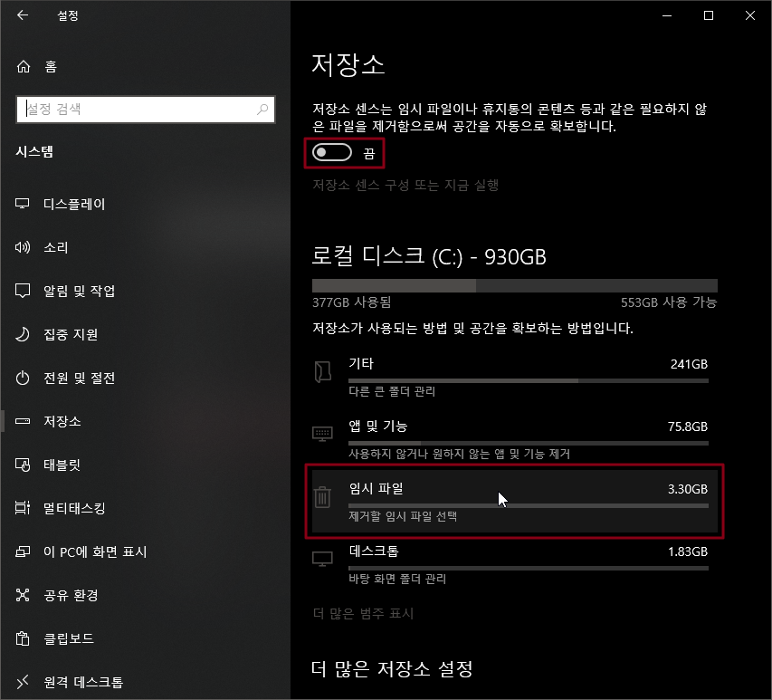Click the 소리 speaker icon

22,247
